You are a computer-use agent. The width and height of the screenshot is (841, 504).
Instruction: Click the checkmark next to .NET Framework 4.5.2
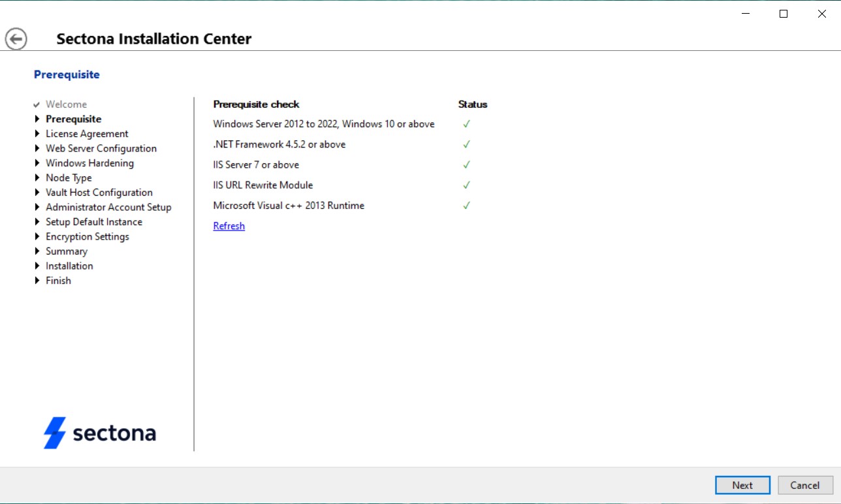pyautogui.click(x=466, y=144)
